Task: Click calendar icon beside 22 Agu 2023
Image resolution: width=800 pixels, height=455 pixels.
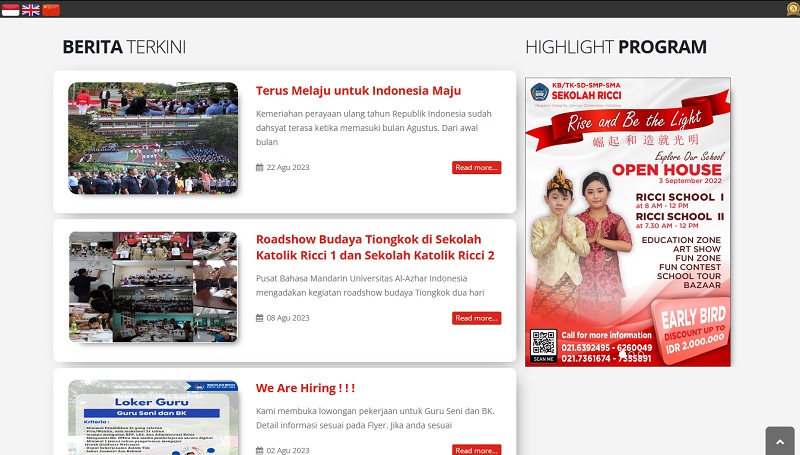Action: [259, 167]
